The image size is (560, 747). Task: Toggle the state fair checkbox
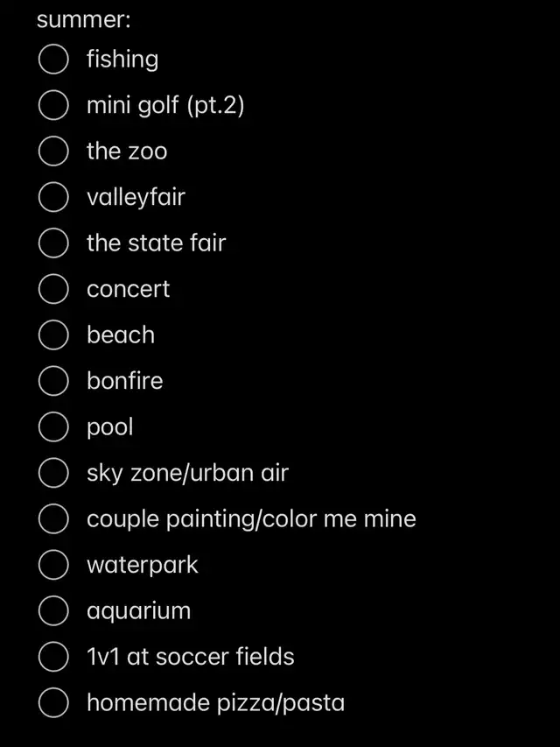pyautogui.click(x=53, y=243)
